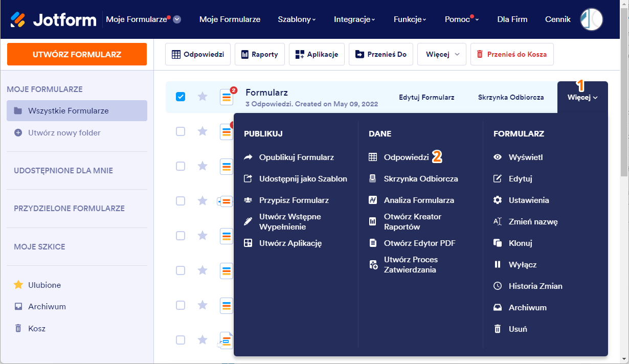
Task: Click the Zmień nazwę rename icon
Action: (x=498, y=222)
